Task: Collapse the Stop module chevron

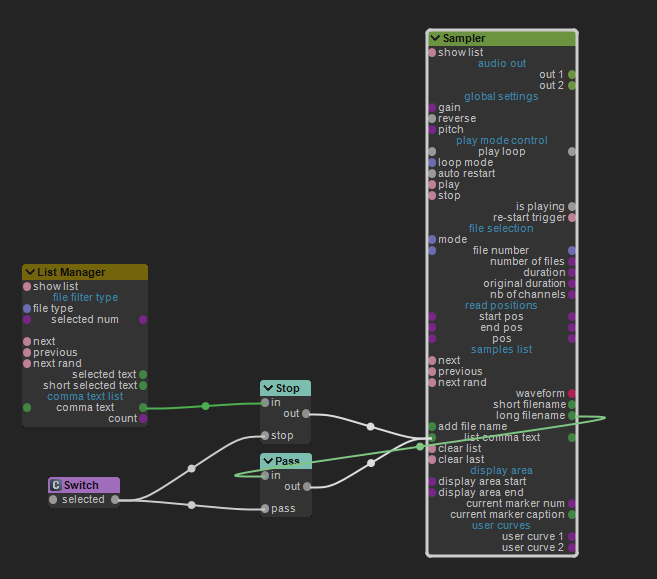Action: 268,389
